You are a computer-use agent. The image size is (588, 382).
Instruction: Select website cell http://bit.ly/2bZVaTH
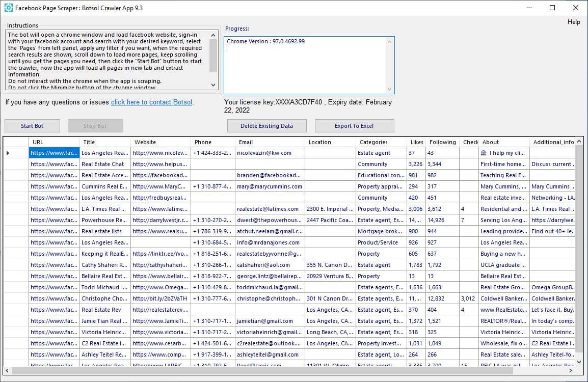pyautogui.click(x=161, y=299)
